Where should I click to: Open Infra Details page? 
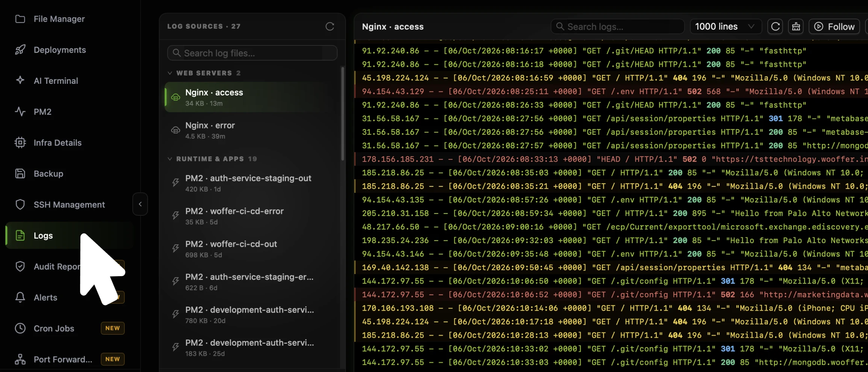(57, 142)
